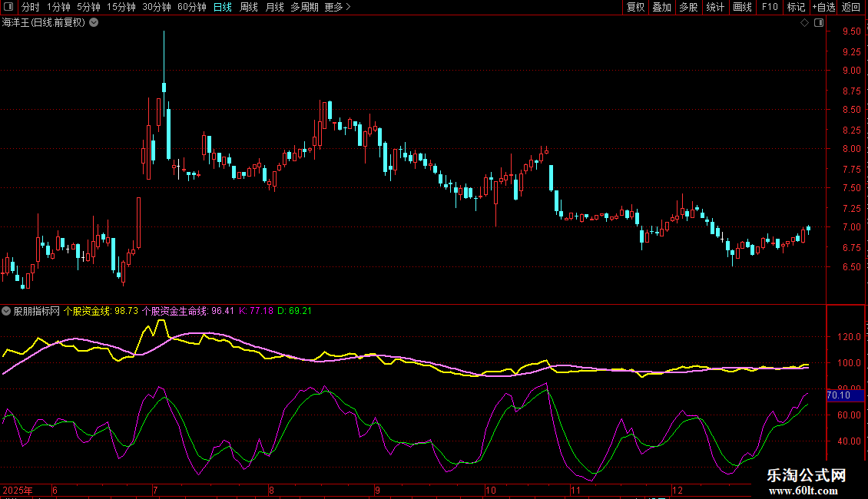This screenshot has height=499, width=868.
Task: Click the 2025年 timeline label
Action: [18, 490]
